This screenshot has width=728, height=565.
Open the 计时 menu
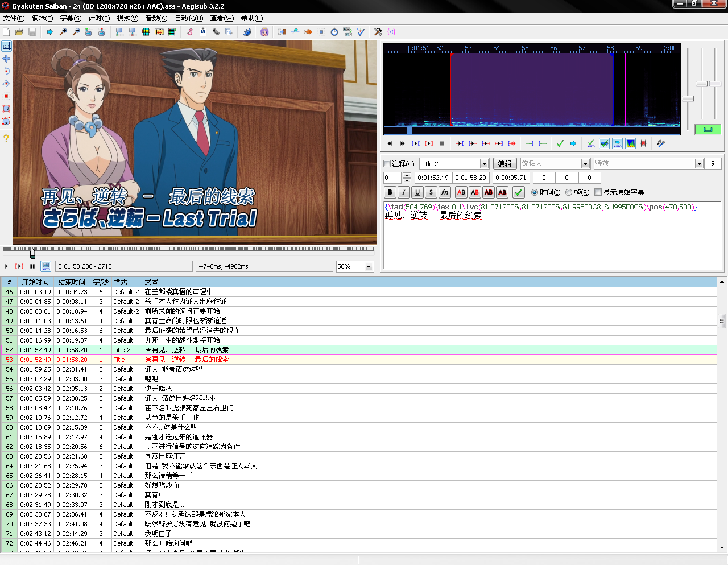99,18
